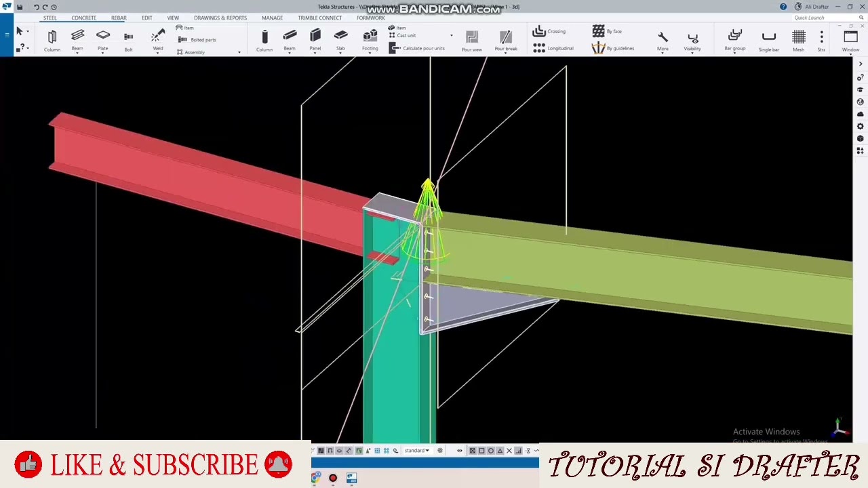Open the STEEL ribbon tab
868x488 pixels.
click(50, 18)
